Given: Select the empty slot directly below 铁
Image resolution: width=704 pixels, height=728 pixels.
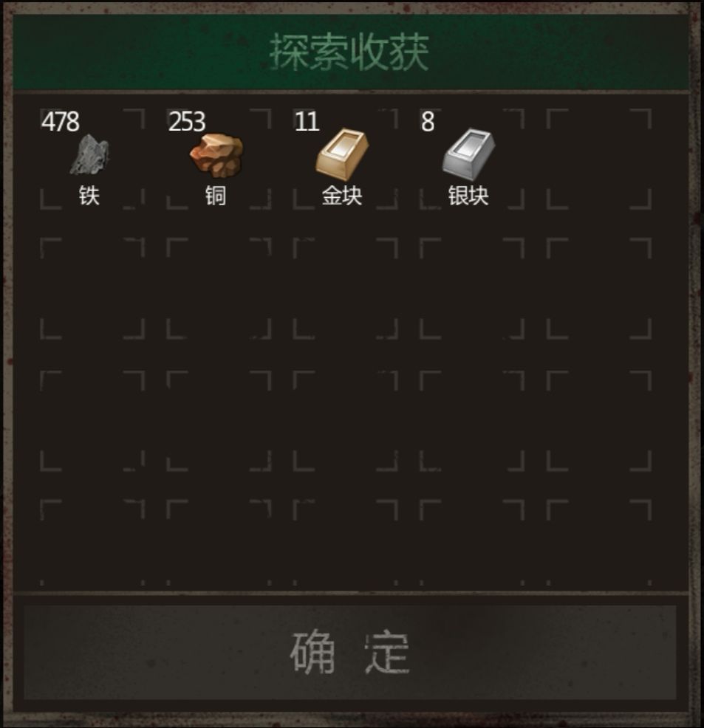Looking at the screenshot, I should pos(92,289).
